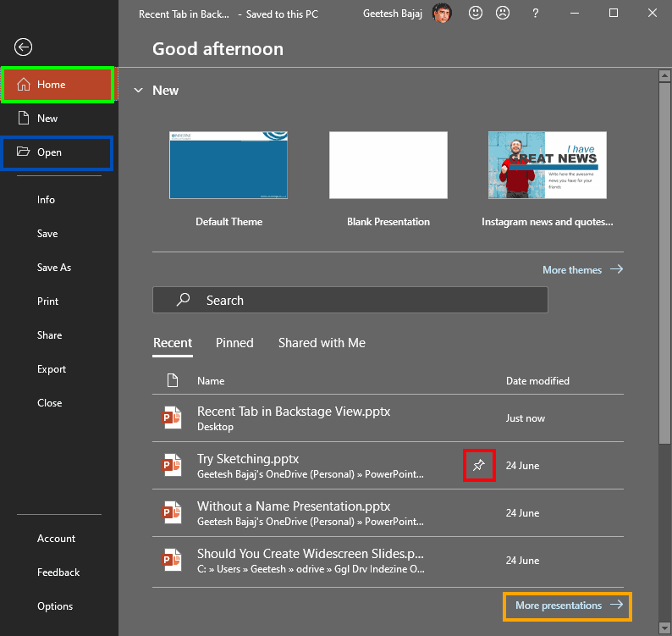
Task: Select the Instagram news and quotes template
Action: [x=548, y=165]
